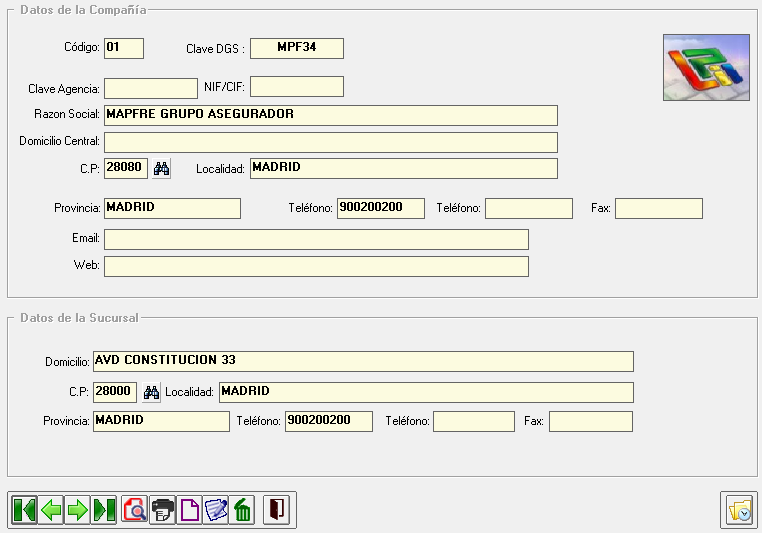Click the 'Web:' label
Viewport: 762px width, 533px height.
pyautogui.click(x=87, y=265)
